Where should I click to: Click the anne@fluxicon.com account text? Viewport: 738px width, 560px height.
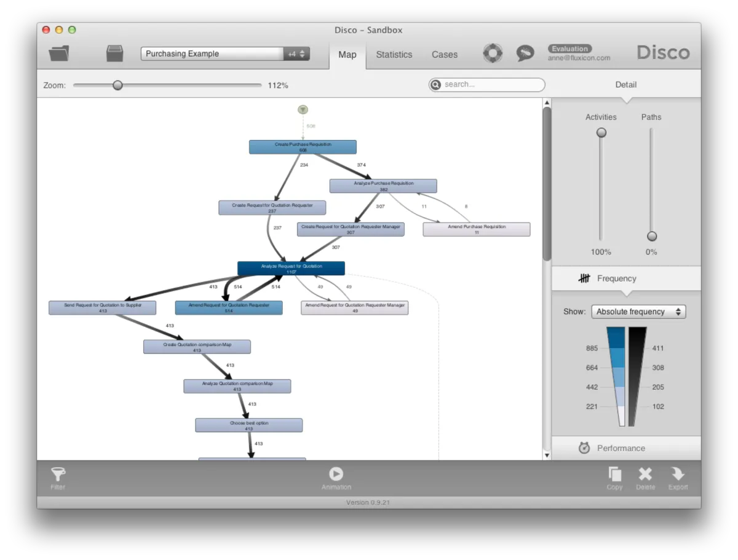pyautogui.click(x=579, y=58)
